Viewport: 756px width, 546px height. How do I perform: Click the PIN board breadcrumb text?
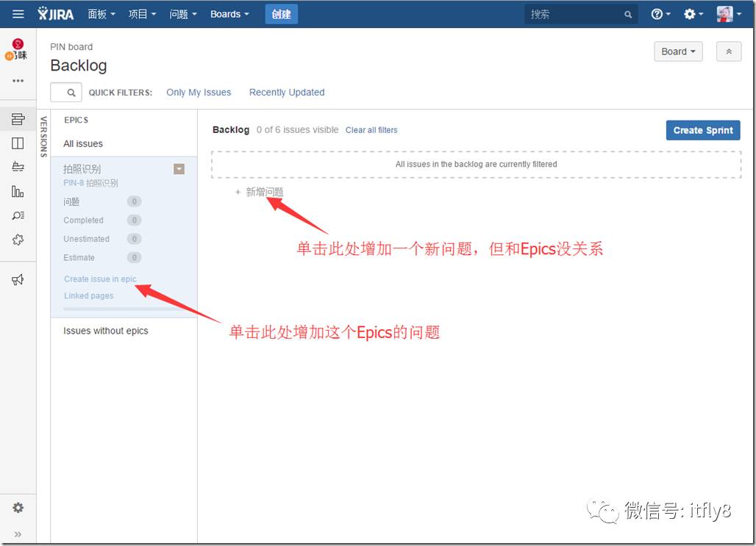[x=71, y=47]
